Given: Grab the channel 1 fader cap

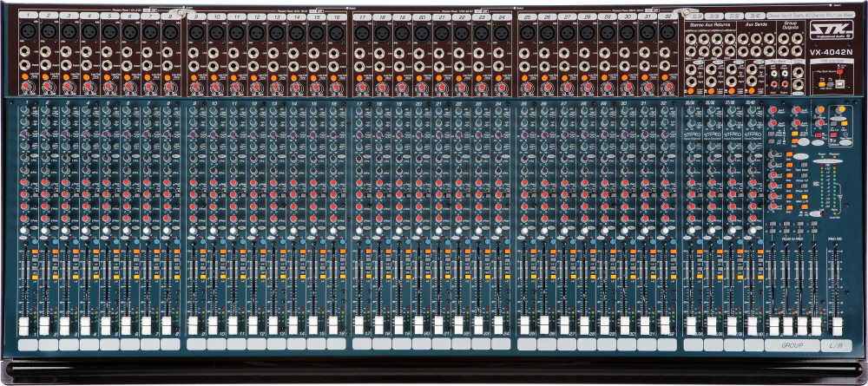Looking at the screenshot, I should pyautogui.click(x=23, y=326).
